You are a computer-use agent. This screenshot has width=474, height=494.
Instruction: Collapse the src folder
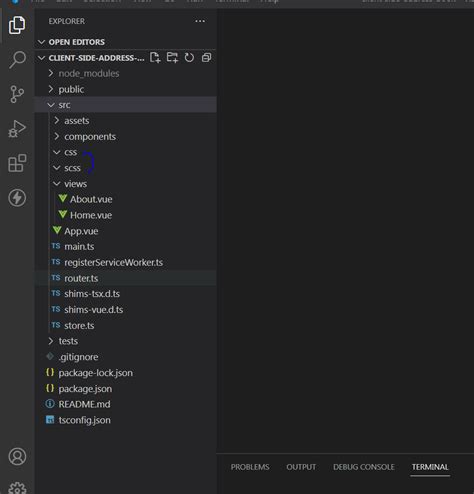click(x=51, y=105)
